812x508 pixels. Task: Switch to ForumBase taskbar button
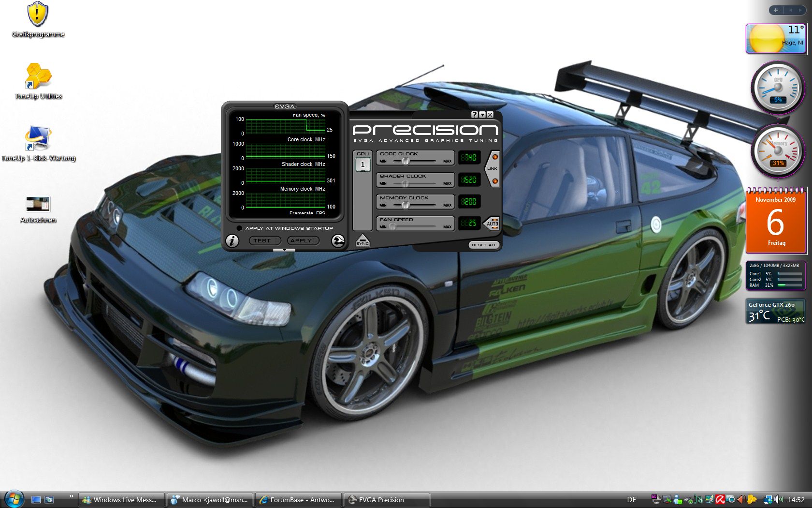tap(299, 500)
